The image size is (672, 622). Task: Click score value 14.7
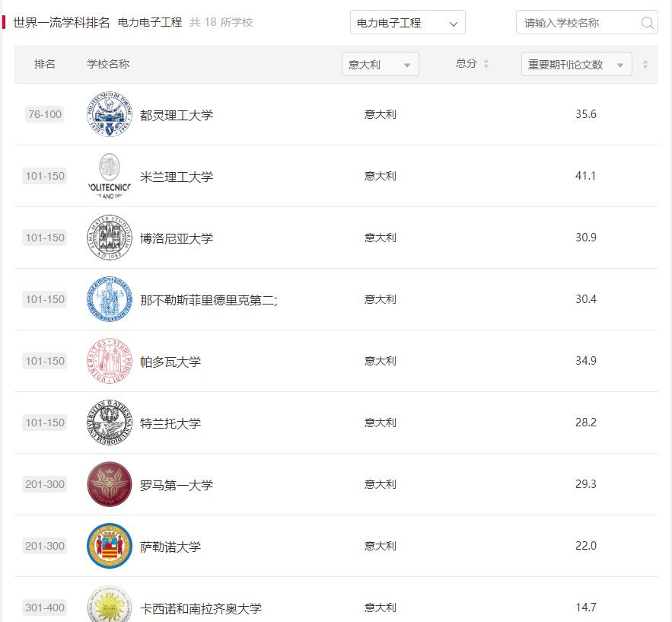click(586, 608)
